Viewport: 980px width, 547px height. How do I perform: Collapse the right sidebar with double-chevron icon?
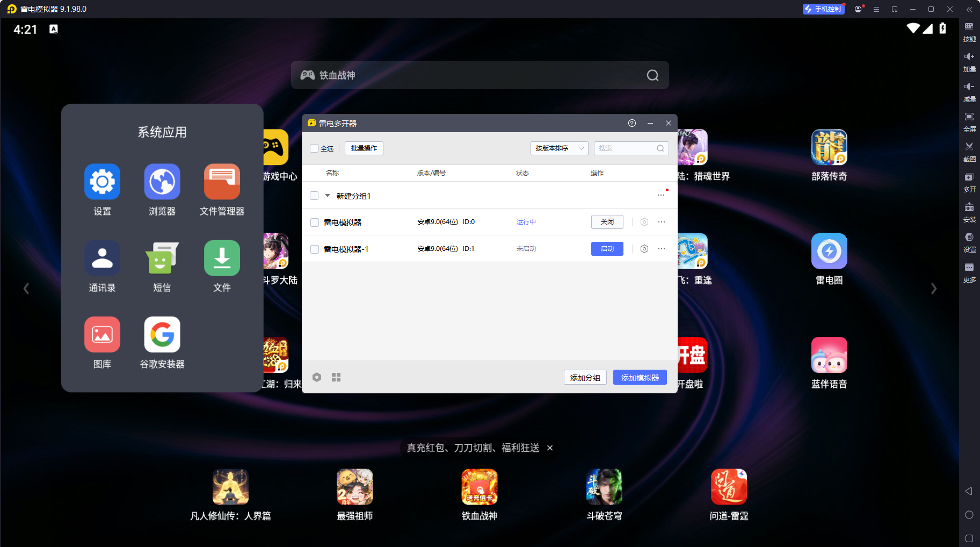pyautogui.click(x=969, y=9)
